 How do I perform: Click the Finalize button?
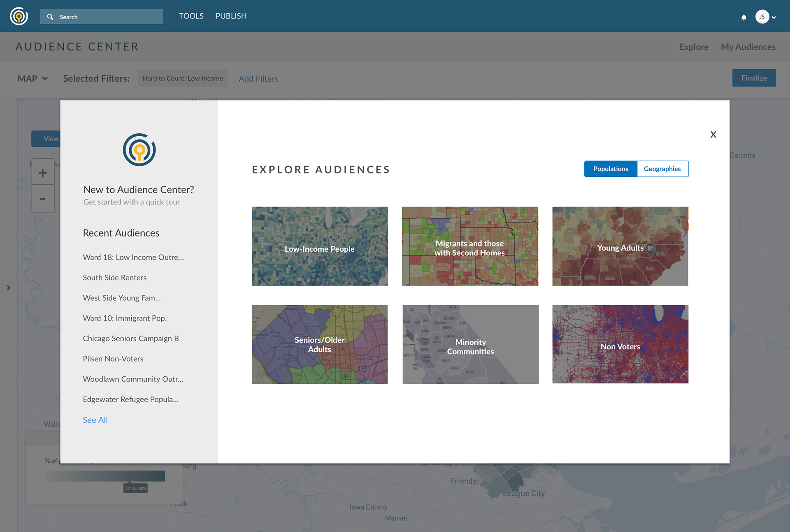pos(754,78)
